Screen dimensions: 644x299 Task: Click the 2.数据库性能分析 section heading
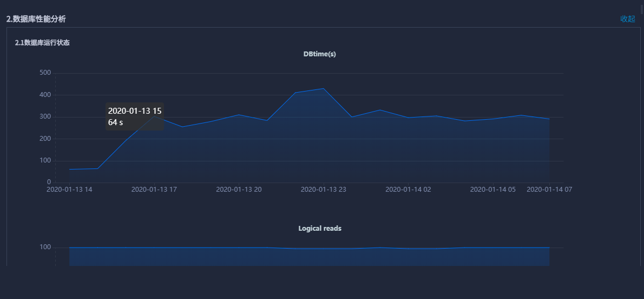(x=36, y=19)
